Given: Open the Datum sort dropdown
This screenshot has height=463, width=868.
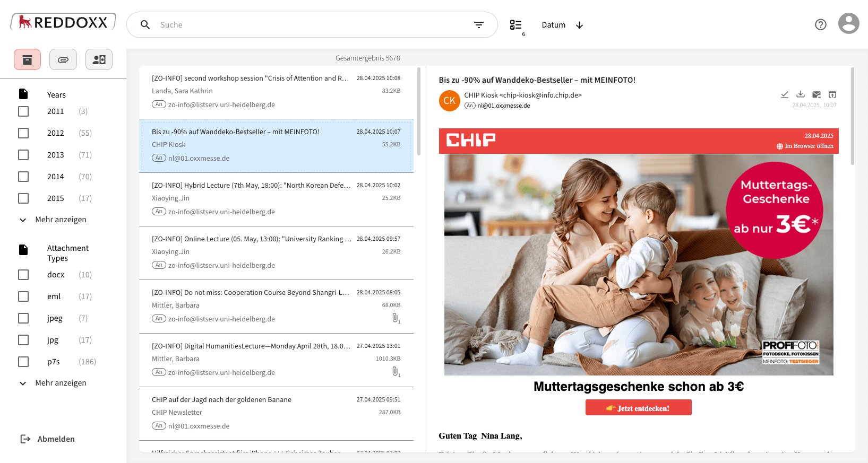Looking at the screenshot, I should [554, 25].
